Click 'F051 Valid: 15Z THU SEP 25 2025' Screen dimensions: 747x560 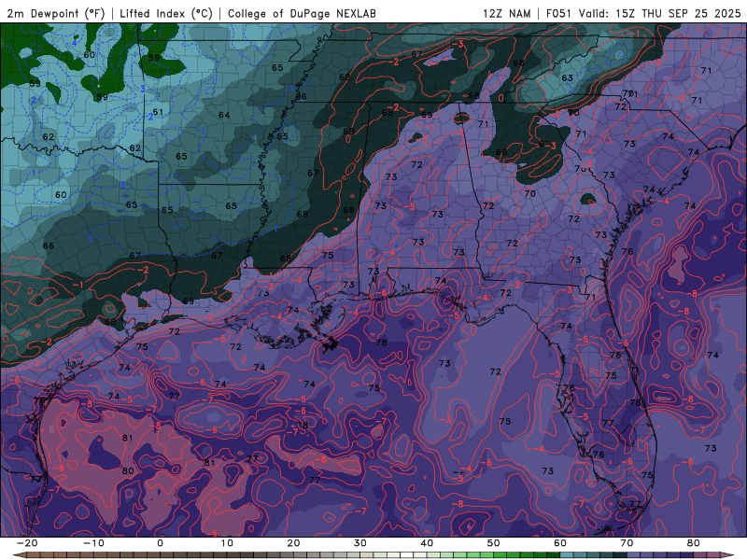coord(643,13)
